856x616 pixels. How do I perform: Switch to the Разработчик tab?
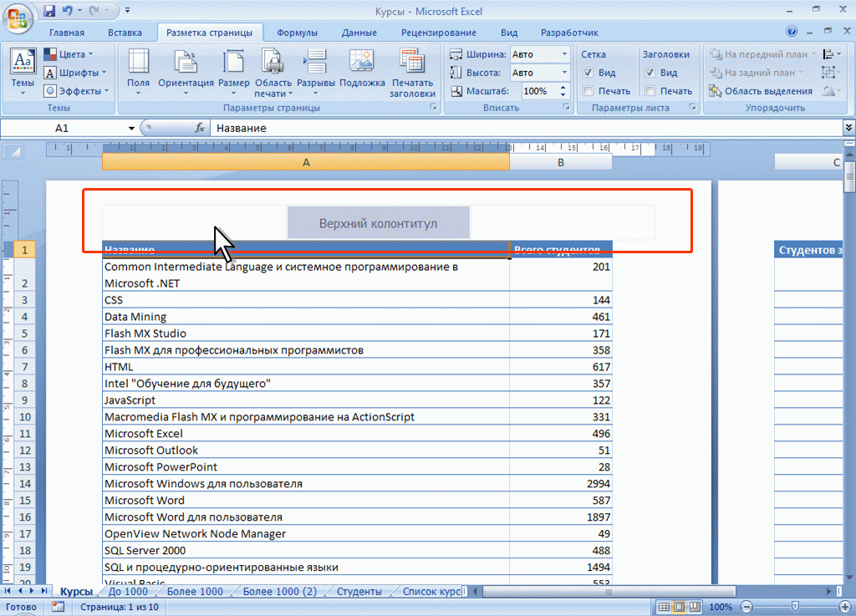pos(569,33)
